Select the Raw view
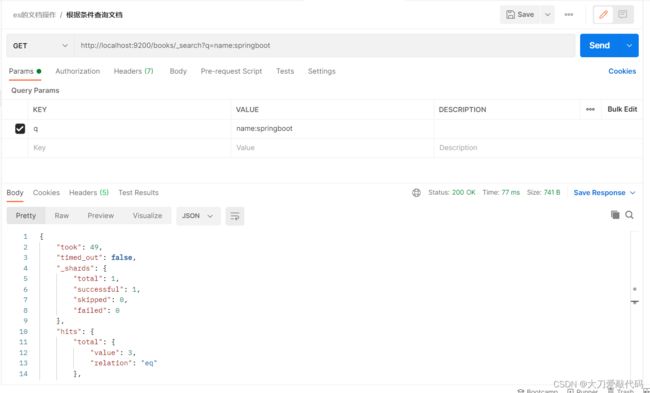The height and width of the screenshot is (393, 650). click(62, 216)
